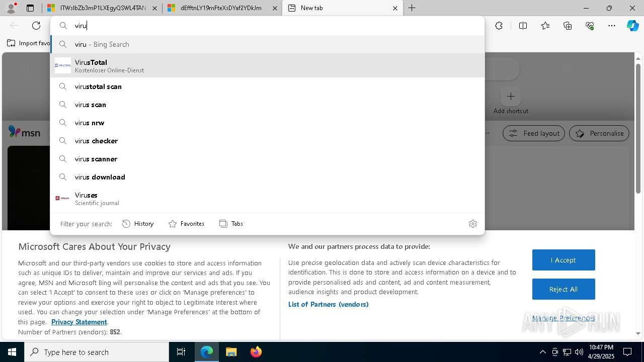Open Settings and more ellipsis menu

(612, 26)
